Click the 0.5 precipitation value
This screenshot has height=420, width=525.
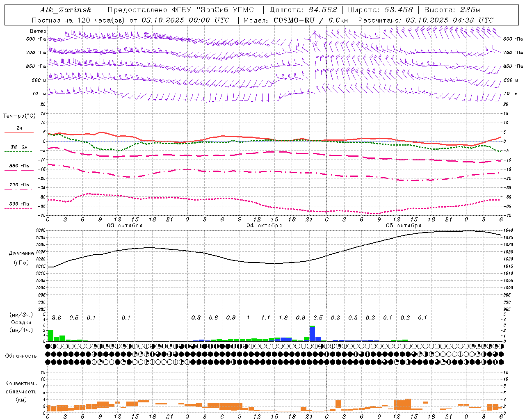(x=74, y=317)
